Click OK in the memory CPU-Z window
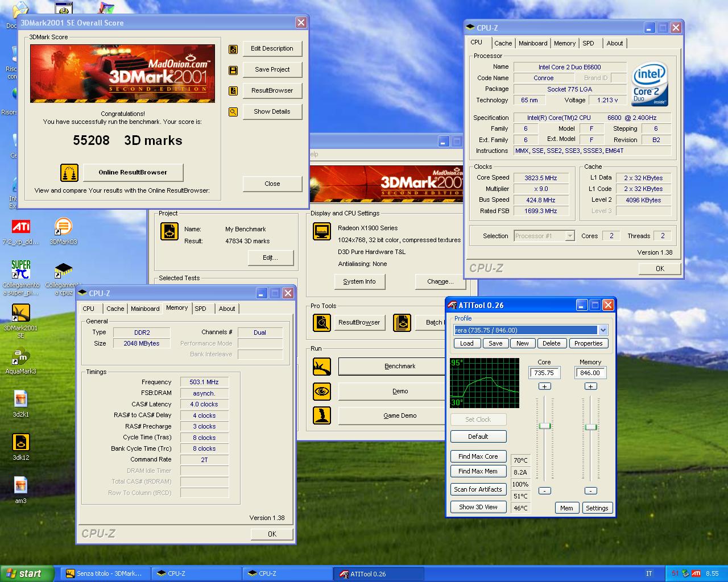 coord(272,534)
